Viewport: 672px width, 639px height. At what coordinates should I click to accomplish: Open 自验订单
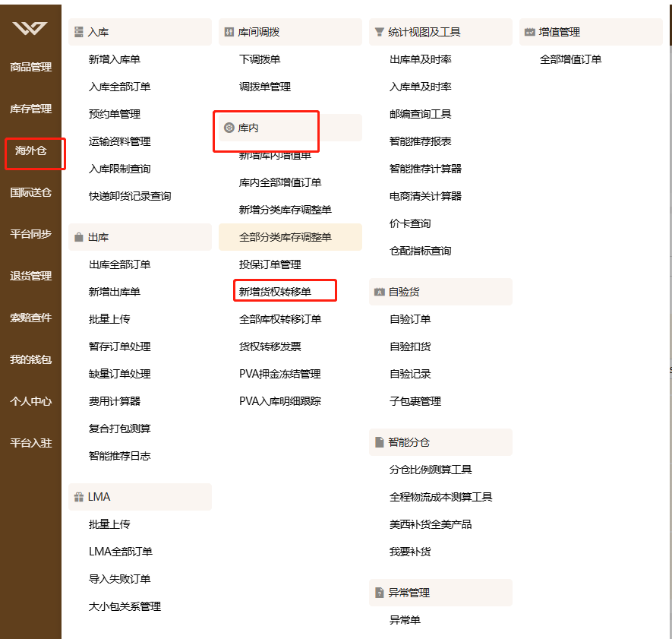click(x=410, y=319)
